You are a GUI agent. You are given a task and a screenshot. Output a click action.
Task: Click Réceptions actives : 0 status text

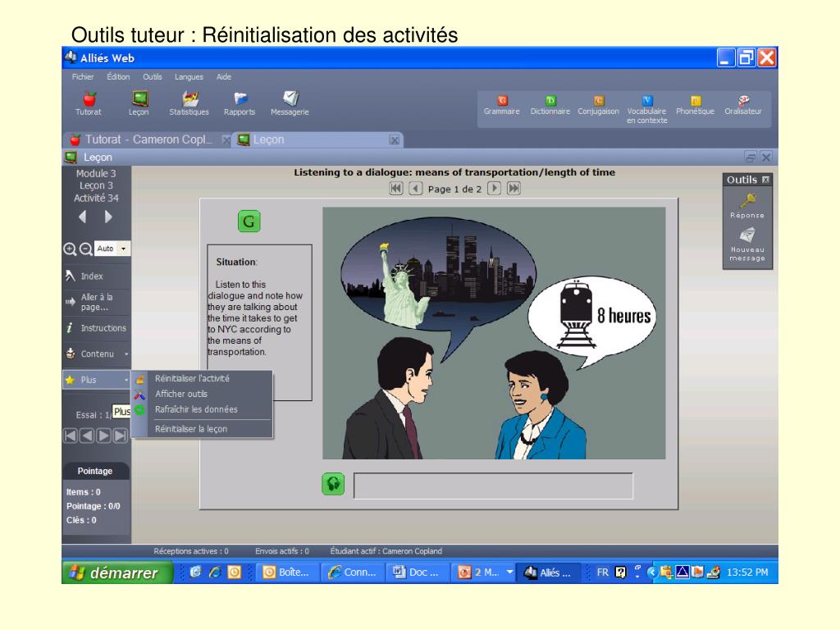[191, 551]
